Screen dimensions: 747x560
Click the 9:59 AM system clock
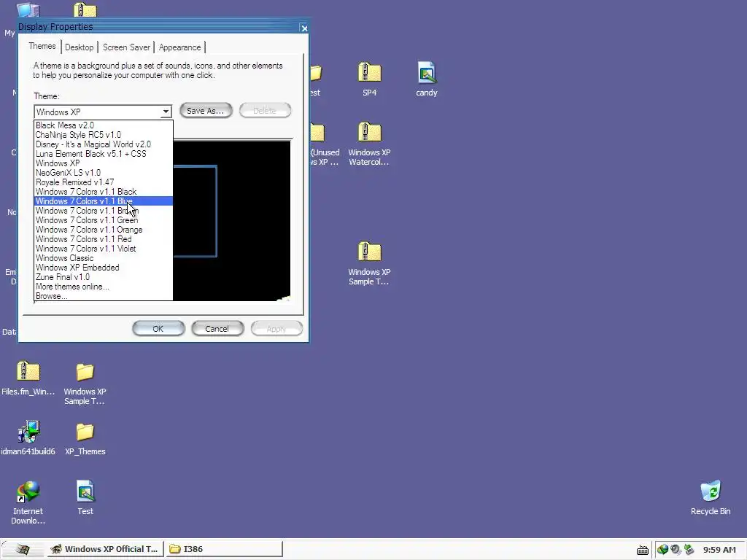coord(719,550)
